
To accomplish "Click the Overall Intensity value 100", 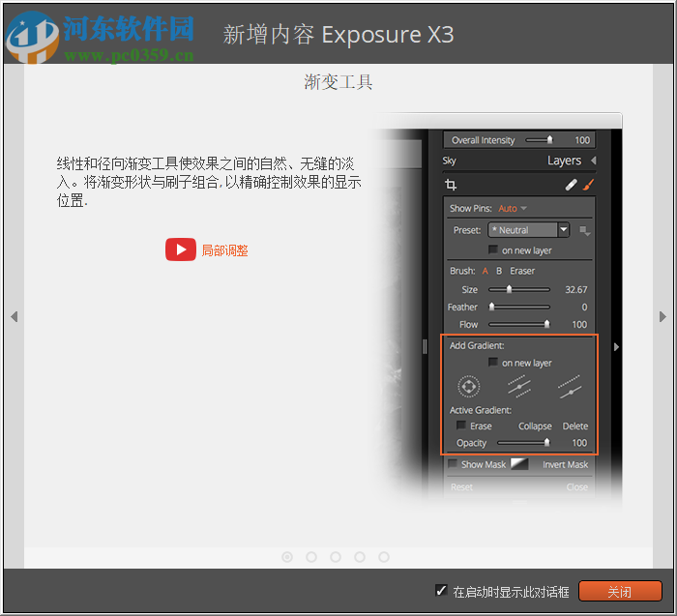I will pyautogui.click(x=582, y=140).
